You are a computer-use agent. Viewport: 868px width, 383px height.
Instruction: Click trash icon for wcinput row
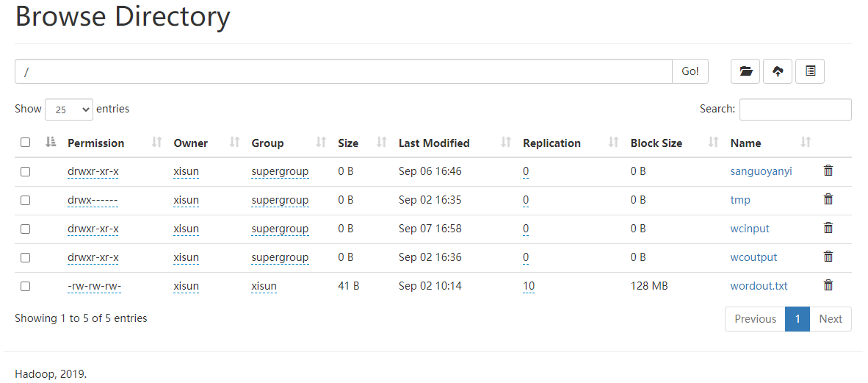[x=828, y=228]
